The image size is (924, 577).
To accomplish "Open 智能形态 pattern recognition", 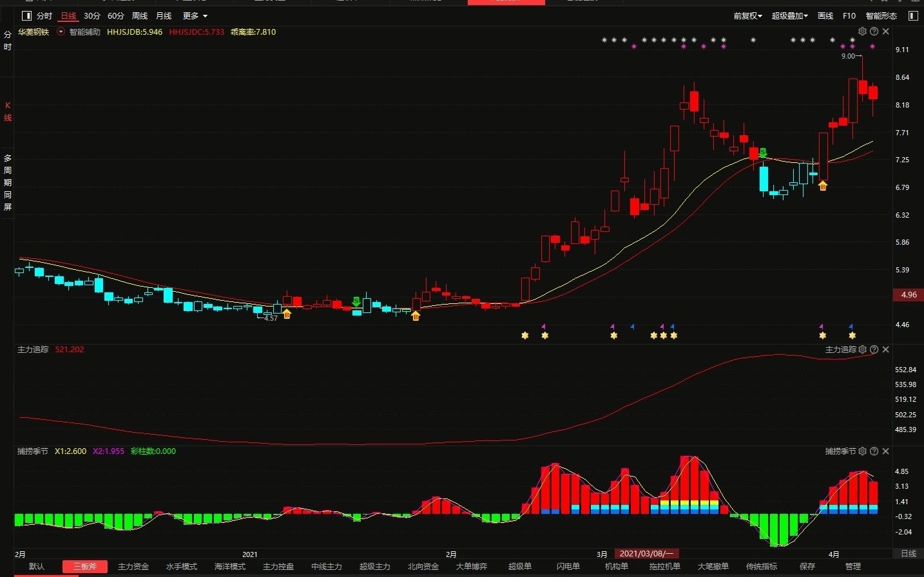I will point(881,16).
